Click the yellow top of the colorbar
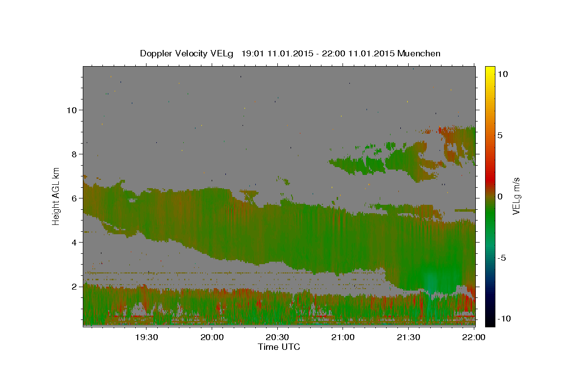The height and width of the screenshot is (392, 588). [x=490, y=71]
